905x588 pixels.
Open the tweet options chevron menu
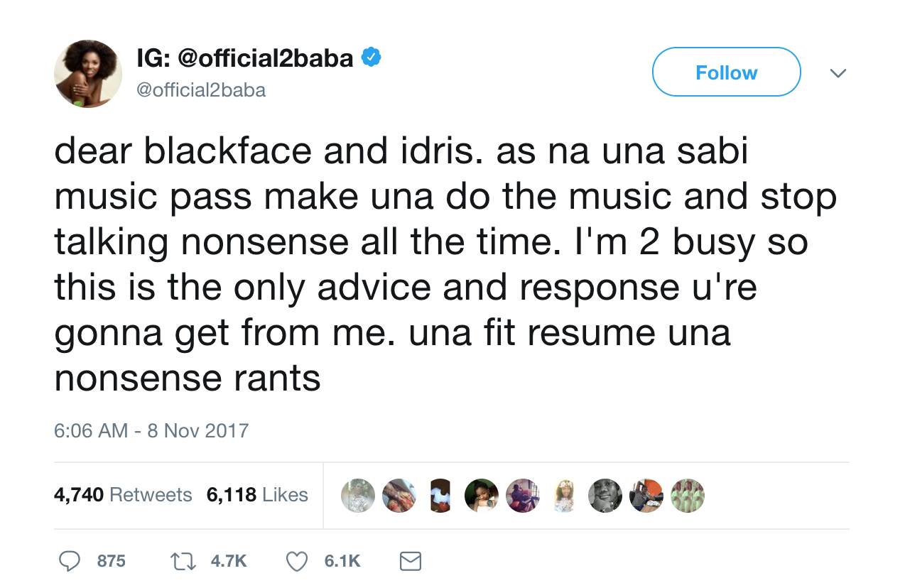tap(838, 73)
